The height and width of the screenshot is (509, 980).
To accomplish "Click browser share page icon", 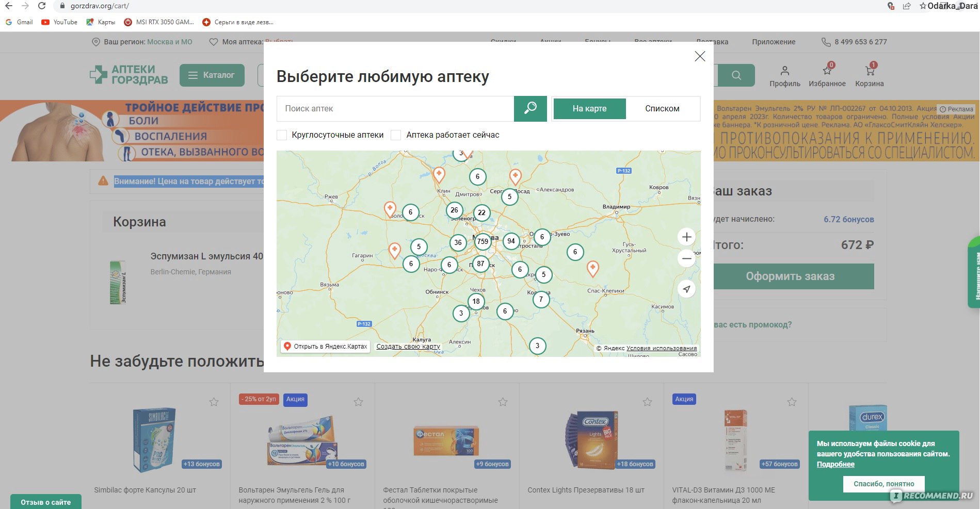I will (906, 6).
